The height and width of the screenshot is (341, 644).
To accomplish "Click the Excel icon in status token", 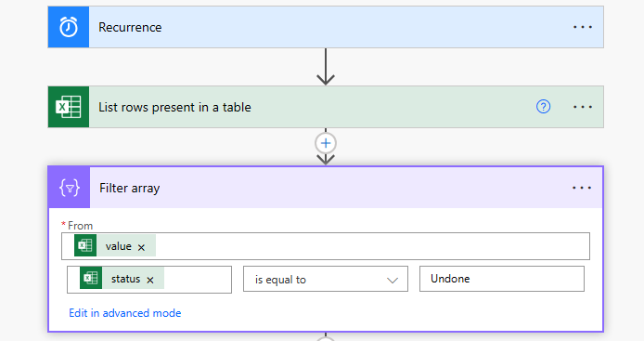I will pyautogui.click(x=91, y=278).
